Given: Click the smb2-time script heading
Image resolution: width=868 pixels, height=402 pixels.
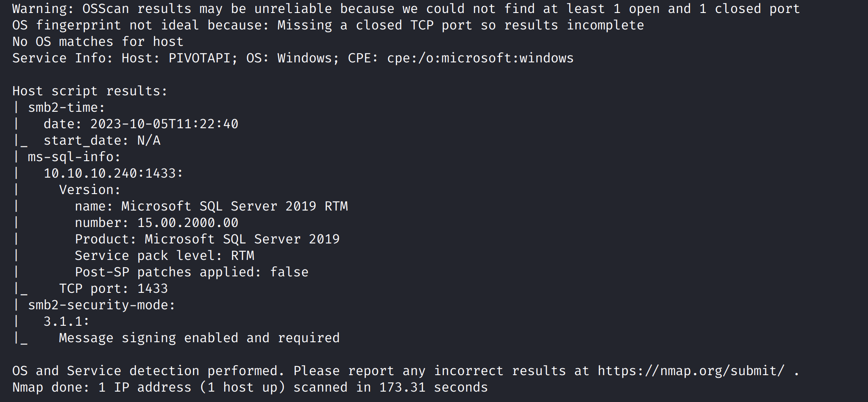Looking at the screenshot, I should coord(66,107).
